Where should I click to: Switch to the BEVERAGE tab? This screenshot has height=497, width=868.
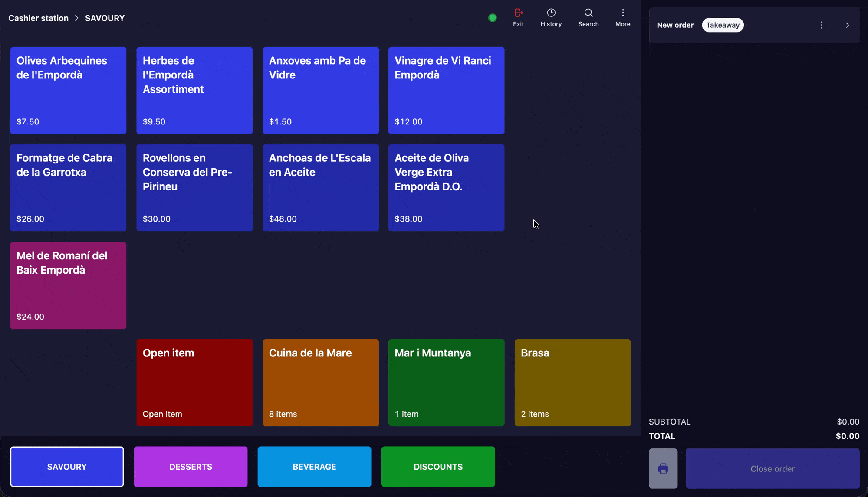click(x=314, y=467)
